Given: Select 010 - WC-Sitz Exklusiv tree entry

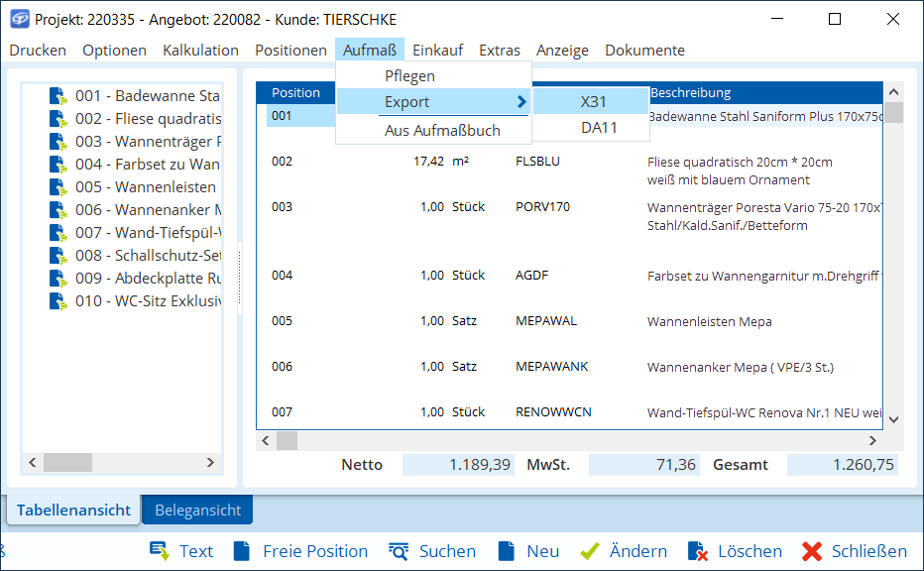Looking at the screenshot, I should pos(146,301).
